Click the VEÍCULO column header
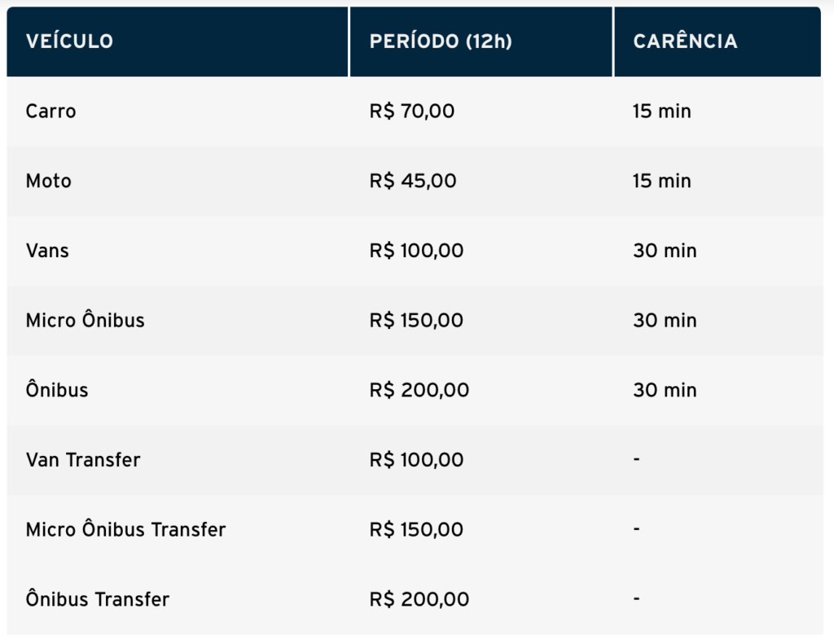 (69, 42)
